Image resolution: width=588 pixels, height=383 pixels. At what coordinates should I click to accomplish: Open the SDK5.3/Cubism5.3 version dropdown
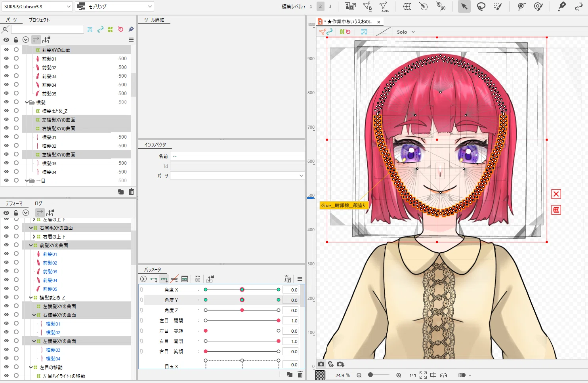point(37,6)
